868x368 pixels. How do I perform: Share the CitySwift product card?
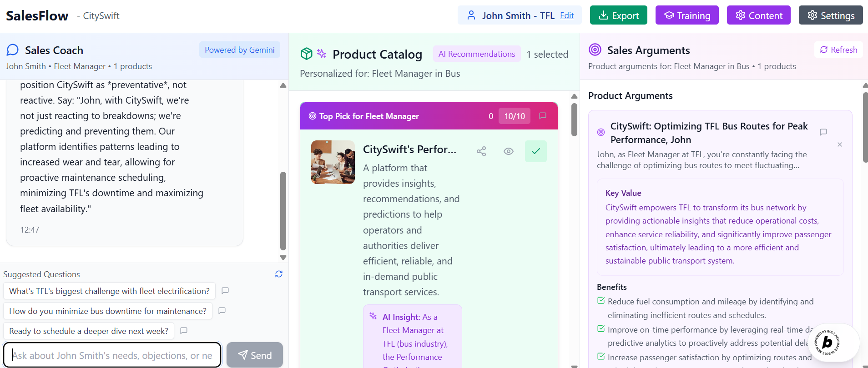[481, 151]
